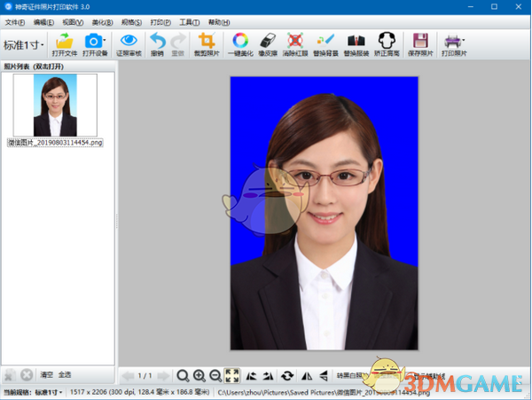532x400 pixels.
Task: Open the 替换背景 background replace tool
Action: click(x=326, y=43)
